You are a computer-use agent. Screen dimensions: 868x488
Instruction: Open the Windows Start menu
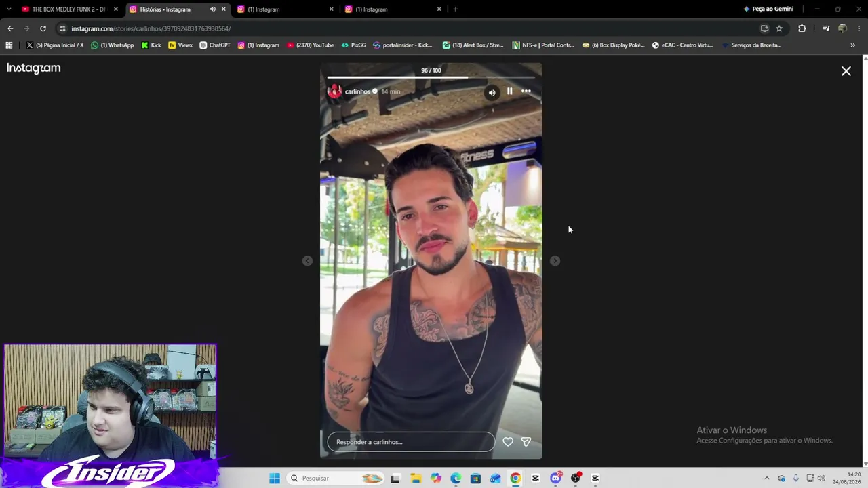[x=275, y=479]
